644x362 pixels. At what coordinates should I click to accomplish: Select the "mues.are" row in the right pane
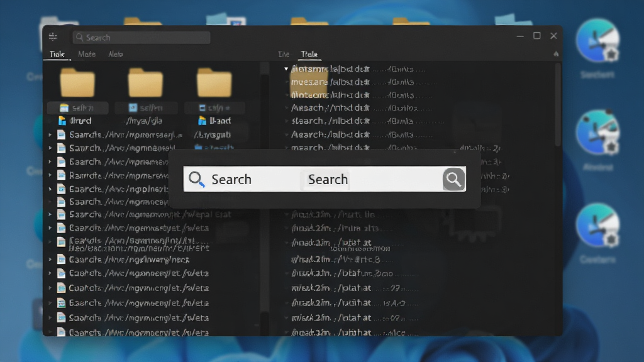[x=364, y=82]
